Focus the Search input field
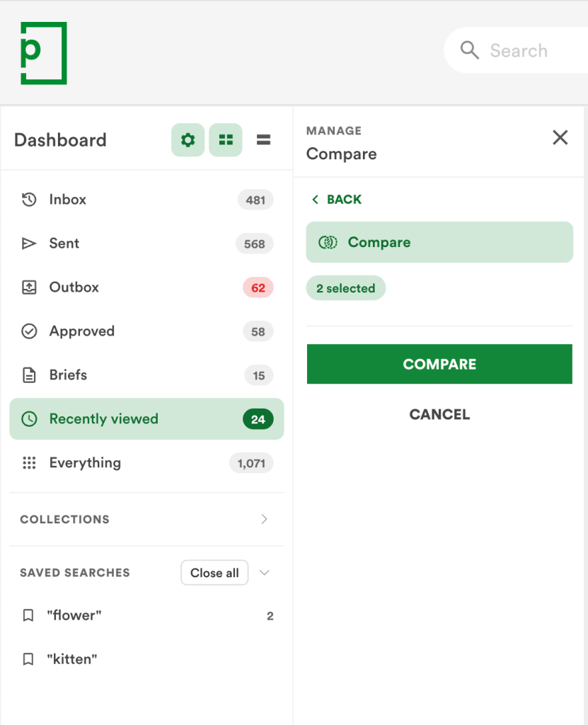Viewport: 588px width, 725px height. point(517,50)
